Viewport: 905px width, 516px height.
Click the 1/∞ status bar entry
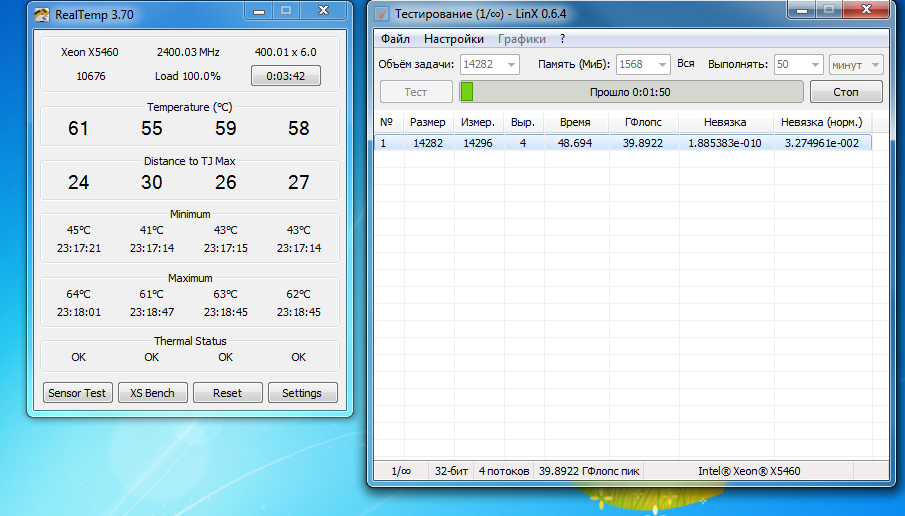coord(401,471)
